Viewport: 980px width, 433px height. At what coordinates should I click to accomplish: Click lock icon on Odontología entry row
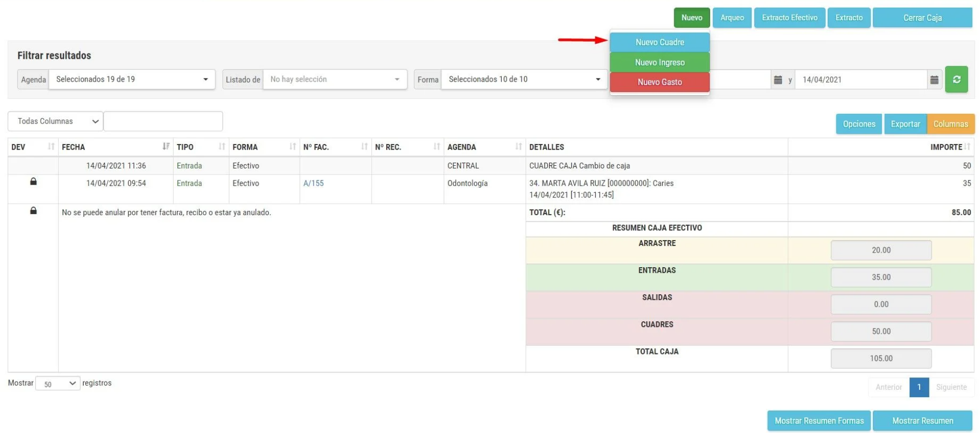[33, 181]
